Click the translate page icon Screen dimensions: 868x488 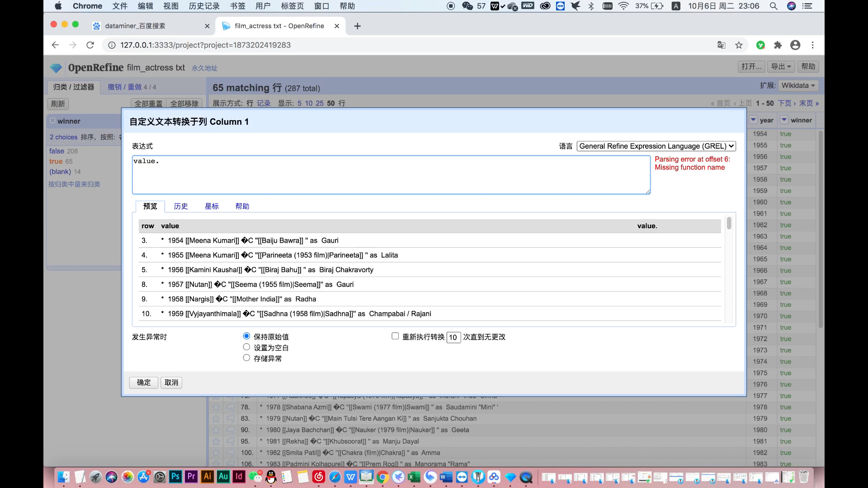tap(722, 45)
